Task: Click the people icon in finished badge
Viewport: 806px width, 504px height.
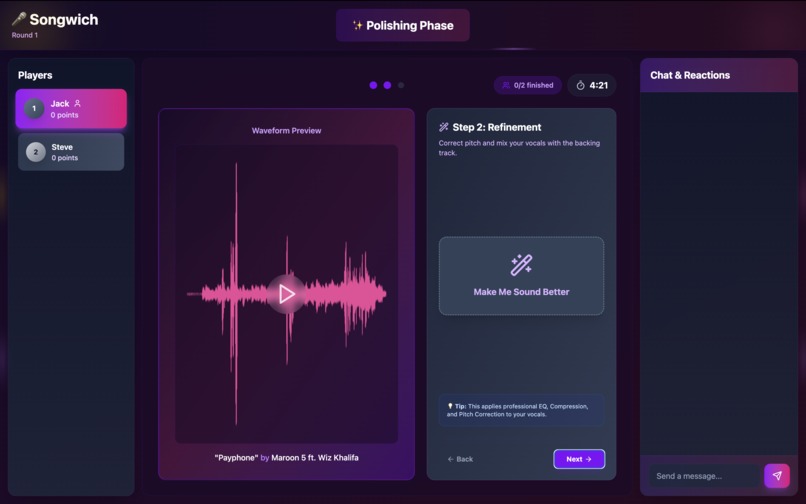Action: pos(506,85)
